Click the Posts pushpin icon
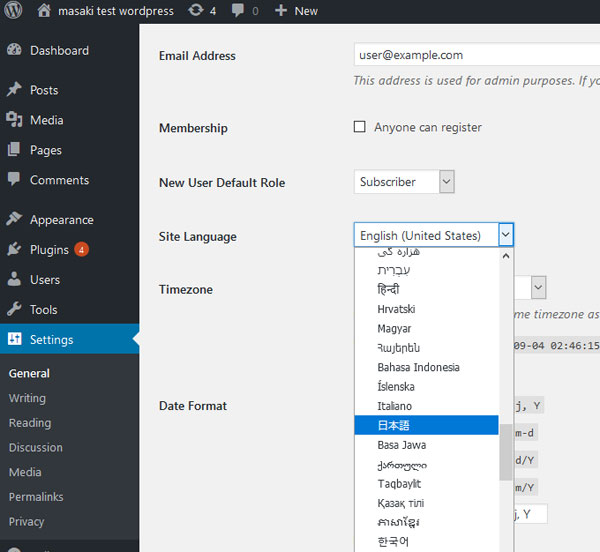Screen dimensions: 600x552 (14, 90)
